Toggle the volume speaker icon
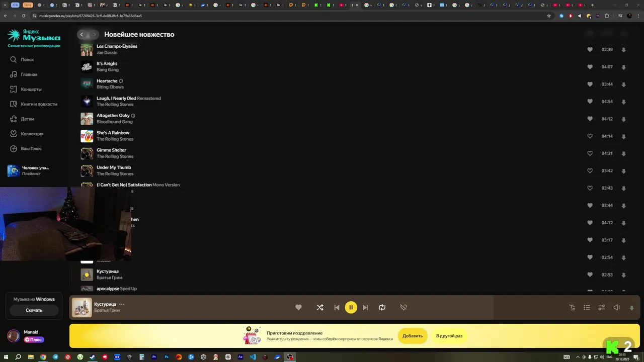The width and height of the screenshot is (644, 362). coord(616,307)
